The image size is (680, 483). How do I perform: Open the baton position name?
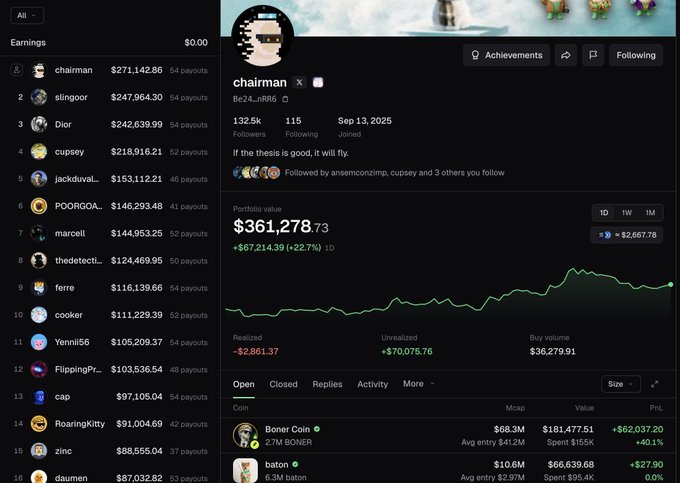coord(277,464)
